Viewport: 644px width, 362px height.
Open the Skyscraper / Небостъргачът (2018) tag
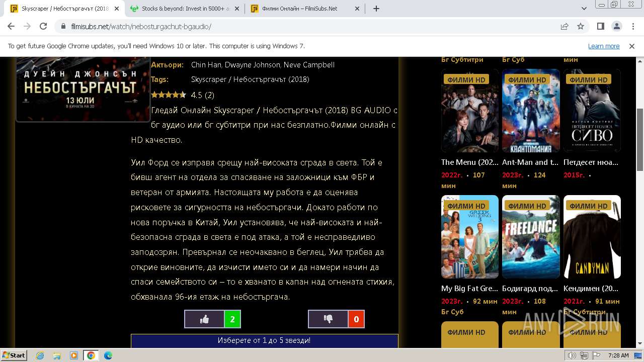[250, 79]
